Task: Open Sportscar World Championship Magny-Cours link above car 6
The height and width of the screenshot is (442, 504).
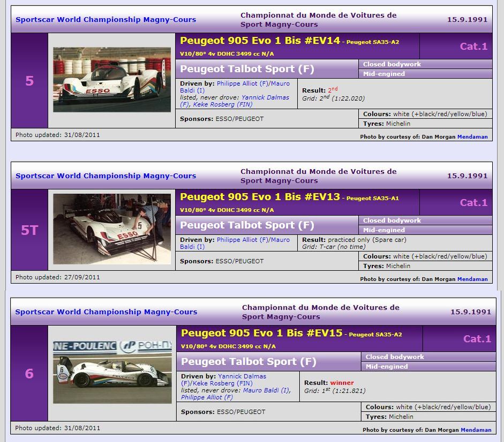Action: coord(106,312)
